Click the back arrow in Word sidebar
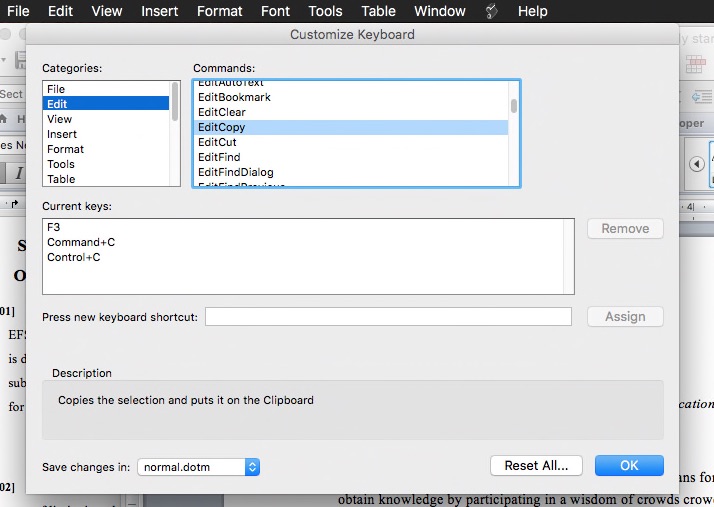 tap(696, 164)
